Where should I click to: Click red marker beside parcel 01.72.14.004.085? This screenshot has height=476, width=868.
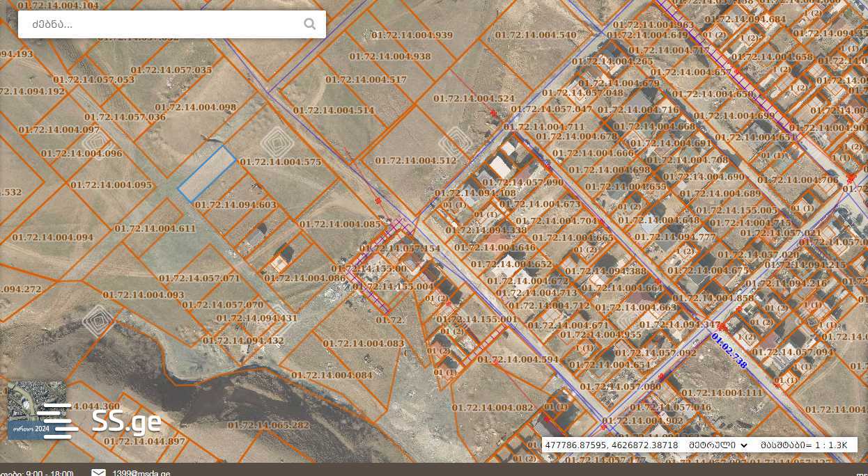[378, 201]
